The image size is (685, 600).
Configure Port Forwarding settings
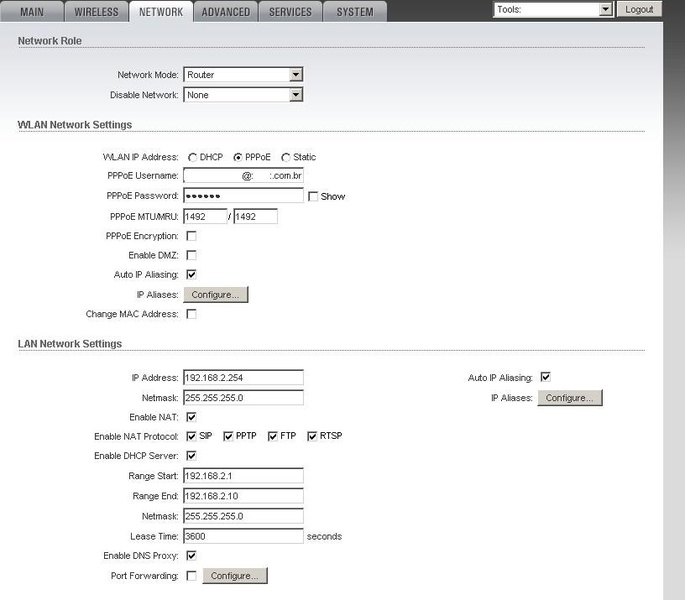[235, 576]
